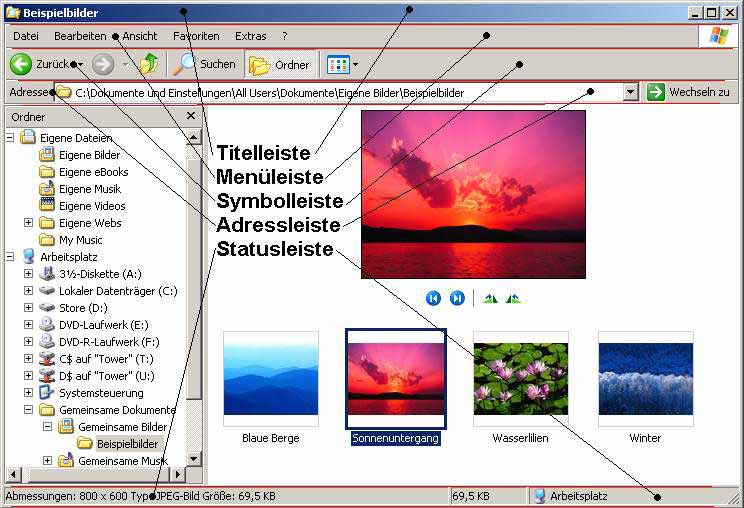The image size is (744, 508).
Task: Toggle the Ordner folder pane button
Action: (280, 65)
